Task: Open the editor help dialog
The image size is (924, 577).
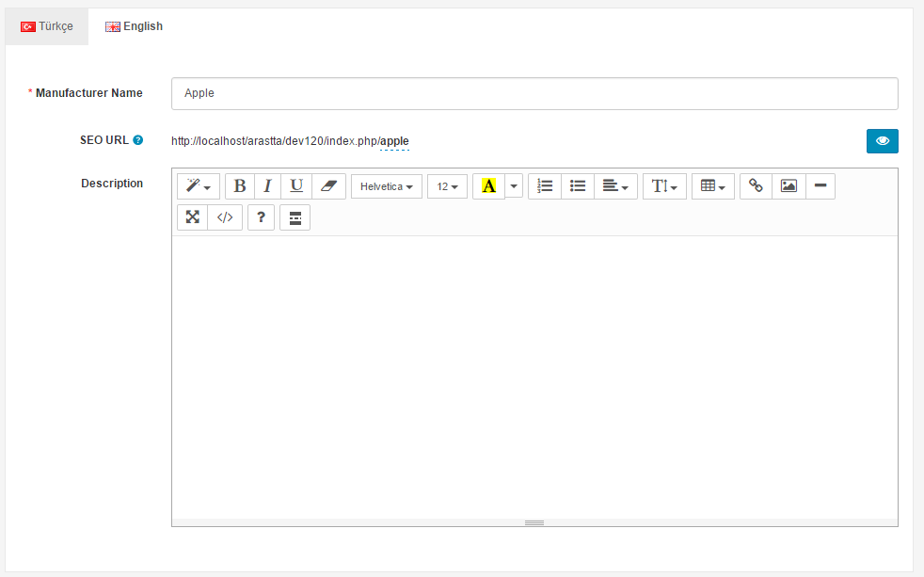Action: pos(261,217)
